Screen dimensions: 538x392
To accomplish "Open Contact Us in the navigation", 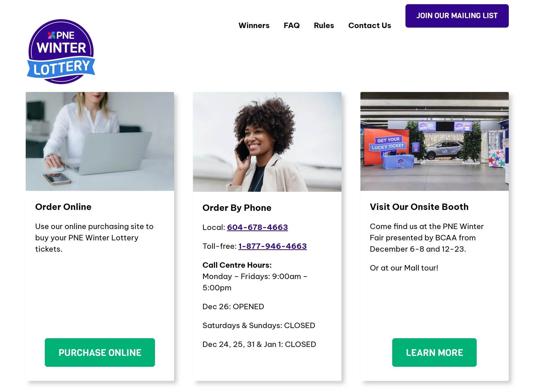I will coord(370,25).
